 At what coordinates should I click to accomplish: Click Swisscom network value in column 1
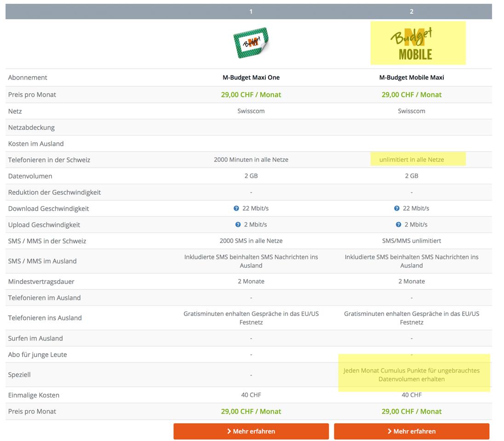[251, 111]
